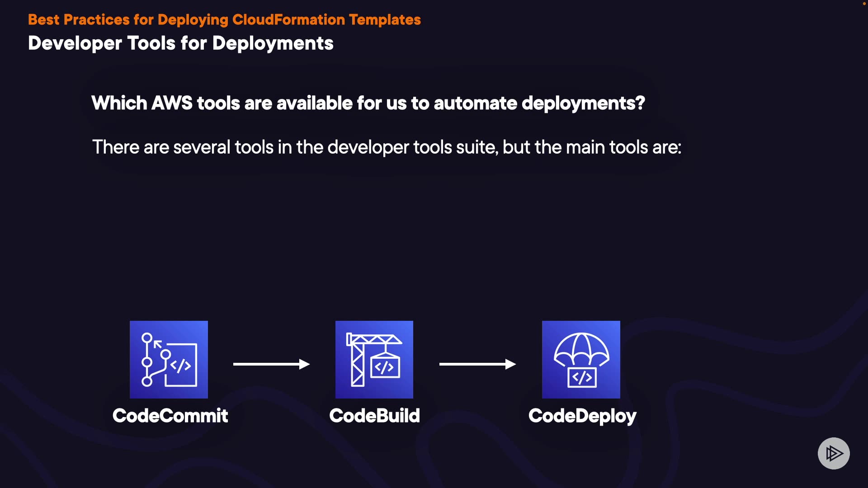Click the word CloudFormation in the orange title
868x488 pixels.
tap(288, 20)
